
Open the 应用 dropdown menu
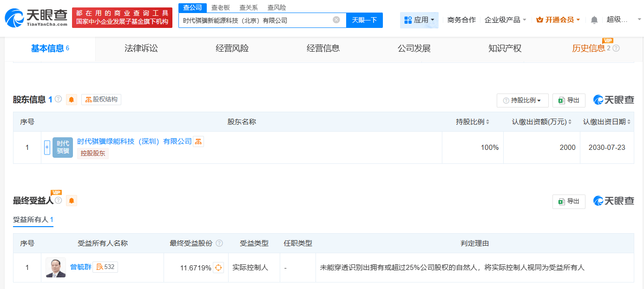(x=419, y=20)
